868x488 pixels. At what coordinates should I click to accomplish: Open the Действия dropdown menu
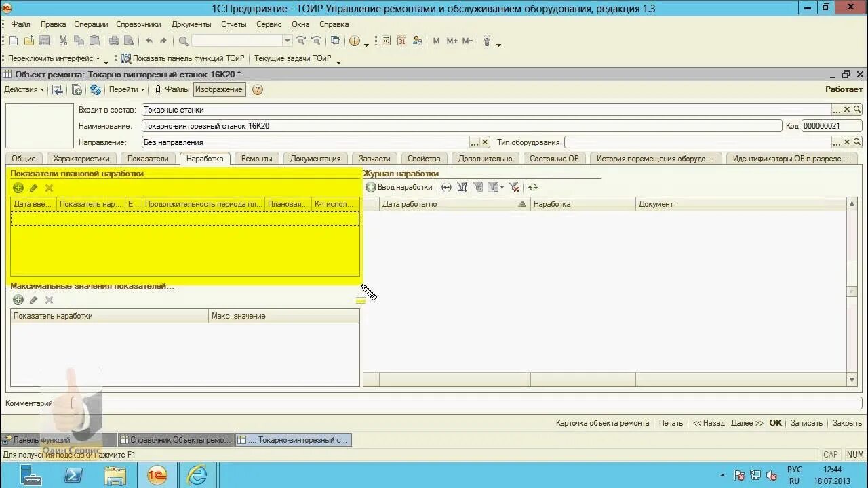tap(24, 89)
